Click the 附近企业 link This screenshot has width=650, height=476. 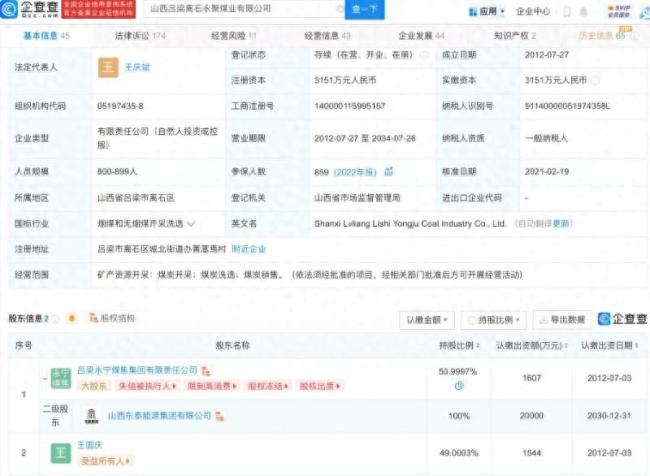[247, 249]
